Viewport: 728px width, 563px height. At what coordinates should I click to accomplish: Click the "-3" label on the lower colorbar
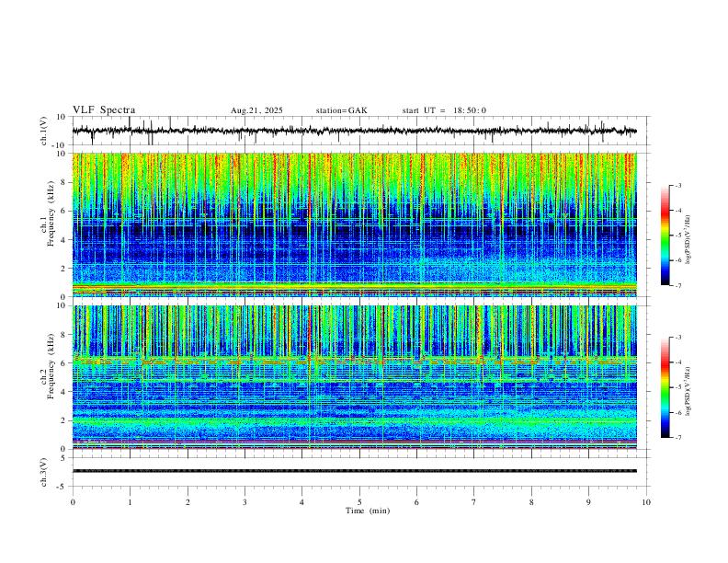[678, 338]
